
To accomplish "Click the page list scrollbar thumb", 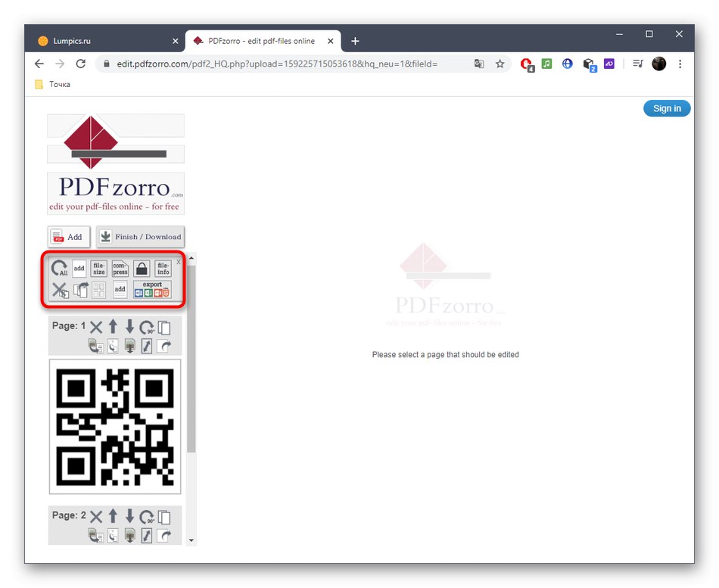I will tap(191, 358).
